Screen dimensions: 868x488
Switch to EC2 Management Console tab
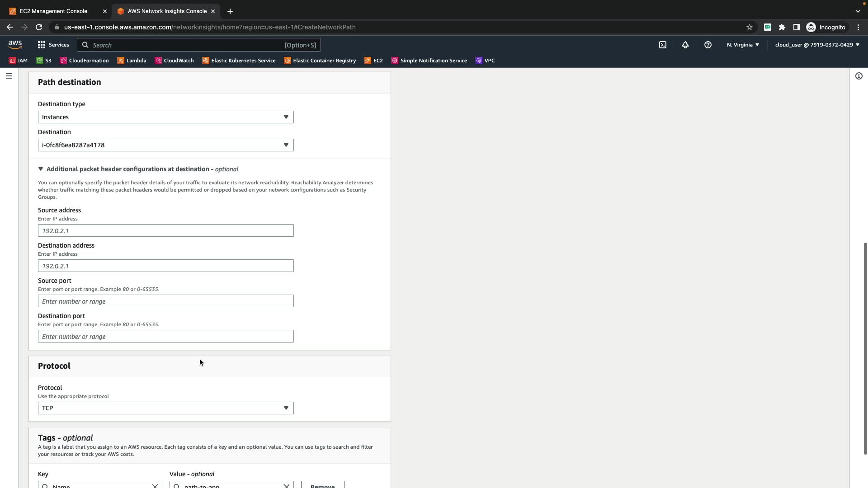53,11
